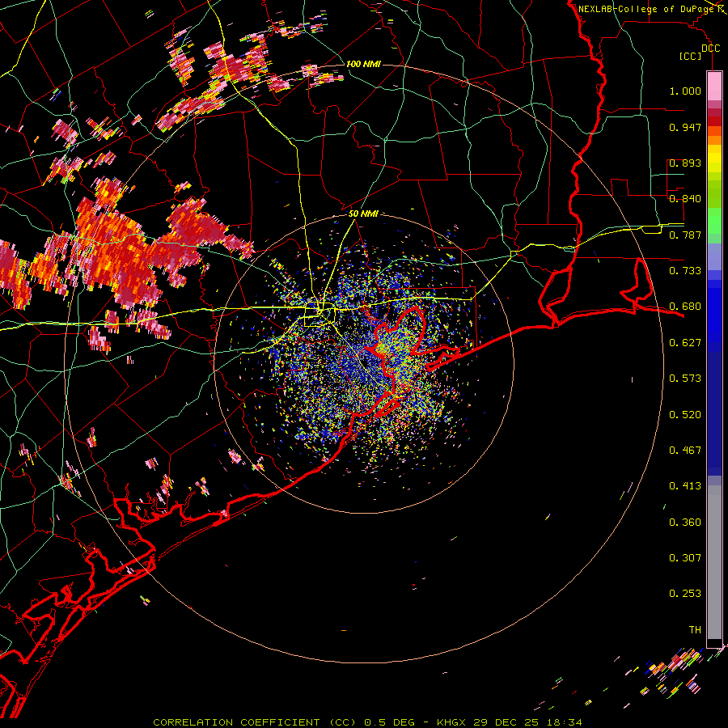Click the 0.627 scale value
Viewport: 728px width, 728px height.
[685, 343]
